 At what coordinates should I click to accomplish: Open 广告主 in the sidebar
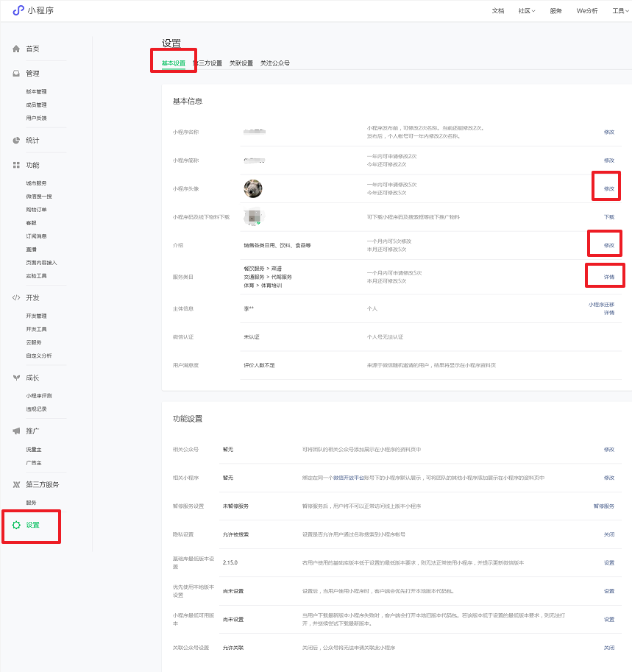(x=34, y=463)
